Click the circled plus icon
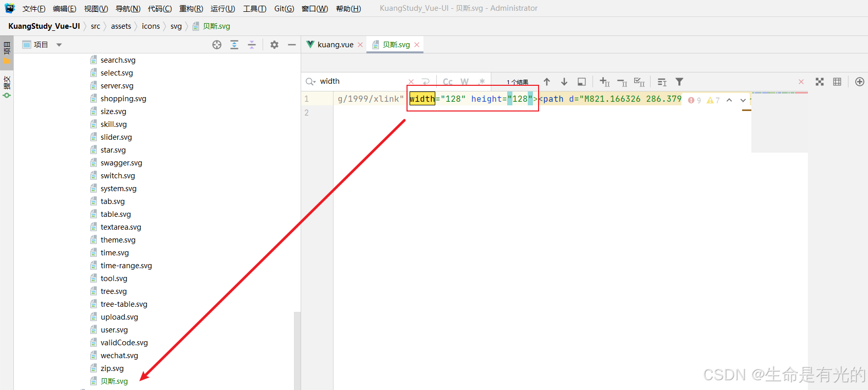Screen dimensions: 868x390 click(860, 82)
